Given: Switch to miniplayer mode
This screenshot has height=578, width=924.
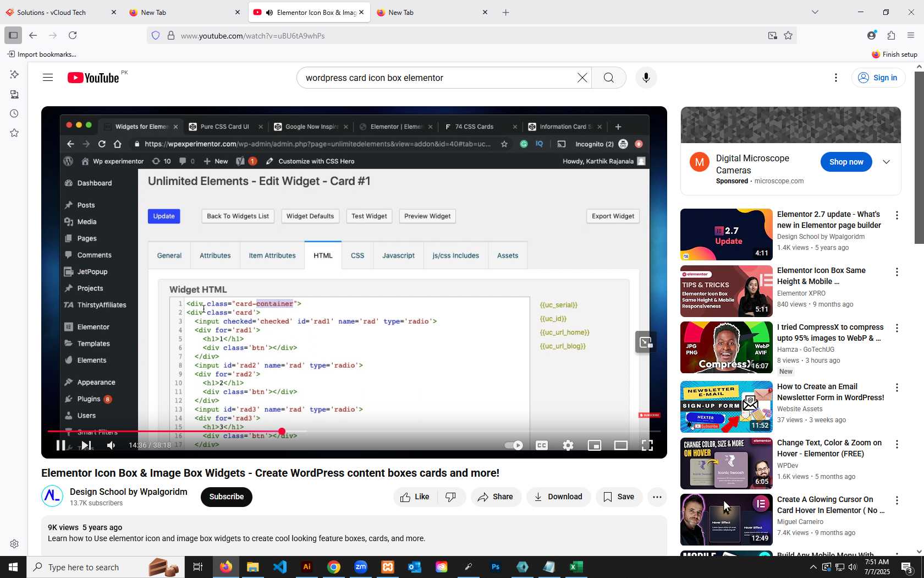Looking at the screenshot, I should tap(595, 445).
